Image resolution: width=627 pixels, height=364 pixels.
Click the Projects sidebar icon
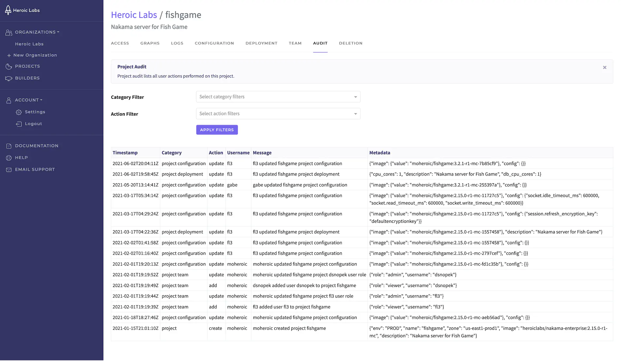point(9,66)
